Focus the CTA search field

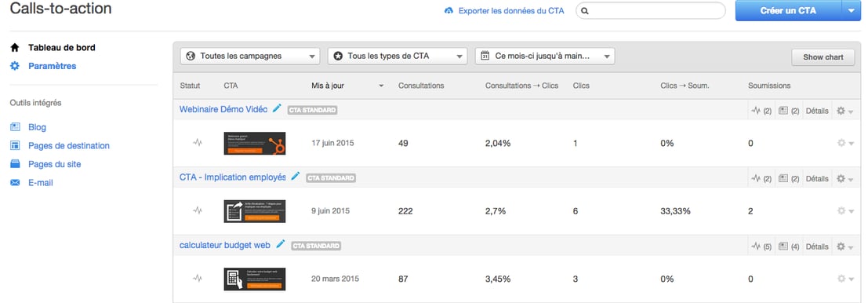(651, 10)
